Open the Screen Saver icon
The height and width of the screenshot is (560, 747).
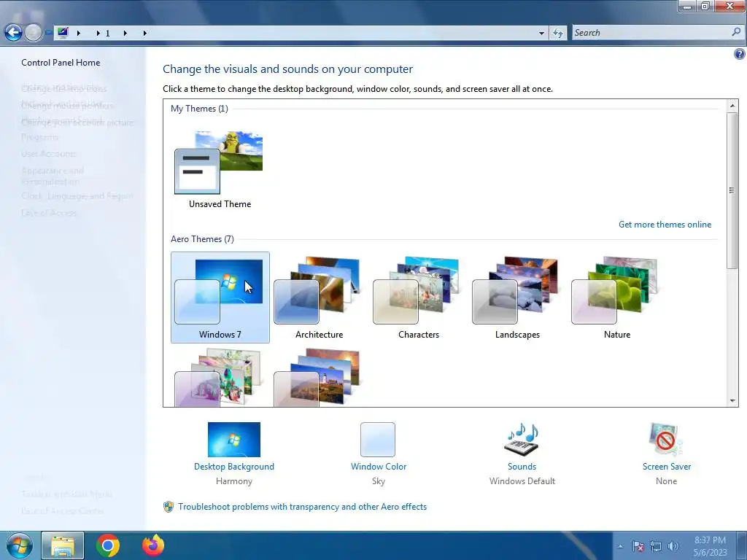point(665,440)
